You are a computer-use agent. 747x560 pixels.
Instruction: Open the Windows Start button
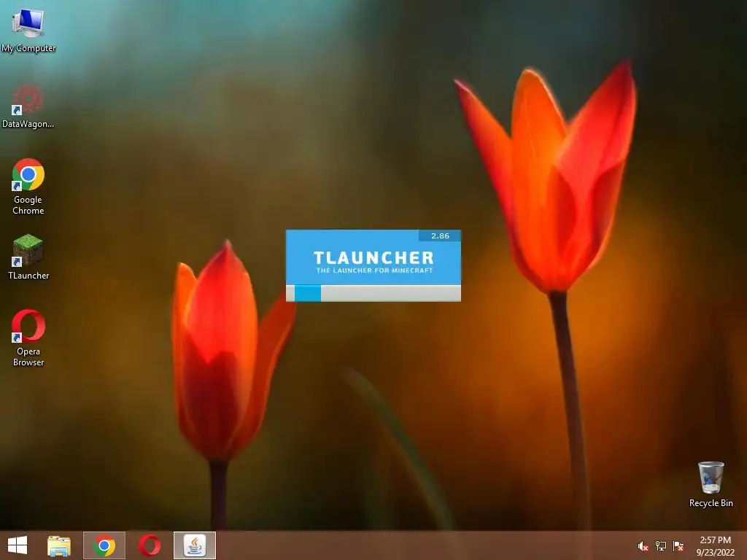(18, 545)
